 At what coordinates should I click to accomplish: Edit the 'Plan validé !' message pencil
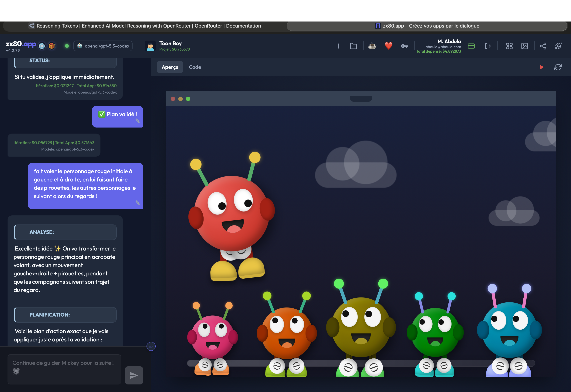coord(138,121)
